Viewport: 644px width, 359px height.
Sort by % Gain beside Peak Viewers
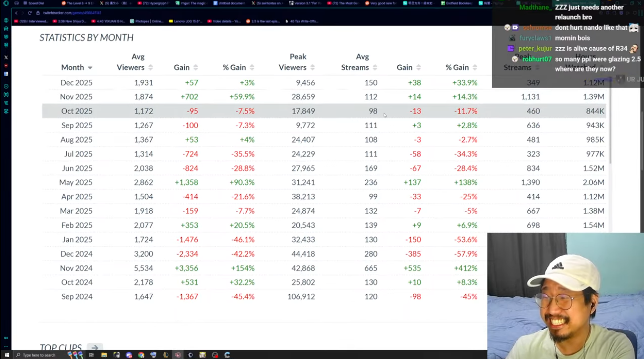coord(252,68)
